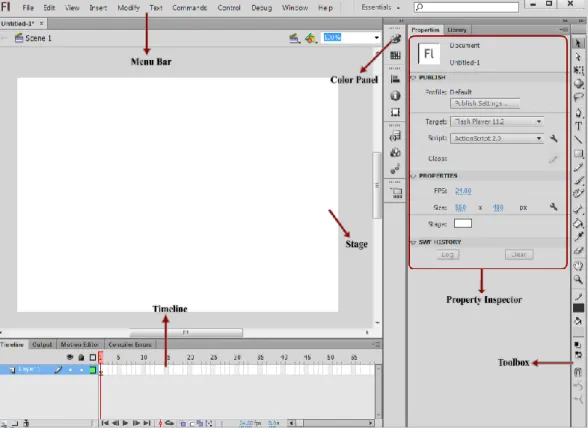The image size is (588, 428).
Task: Select the Eraser tool
Action: pyautogui.click(x=578, y=250)
